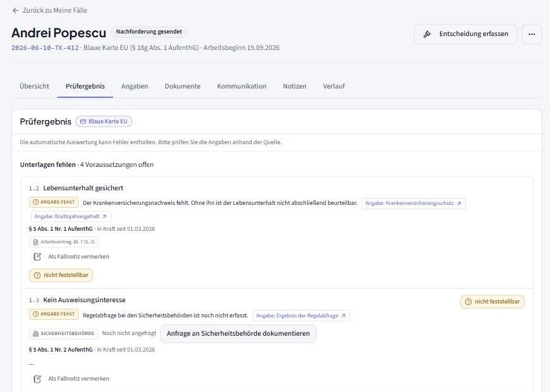550x392 pixels.
Task: Click Anfrage an Sicherheitsbehörde dokumentieren button
Action: (238, 334)
